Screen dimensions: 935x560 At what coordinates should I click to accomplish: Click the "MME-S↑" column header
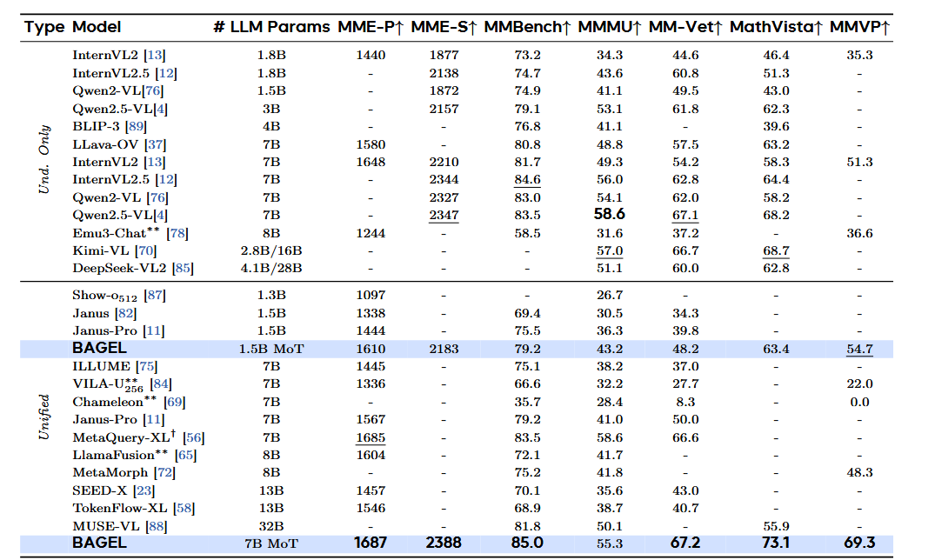tap(444, 28)
